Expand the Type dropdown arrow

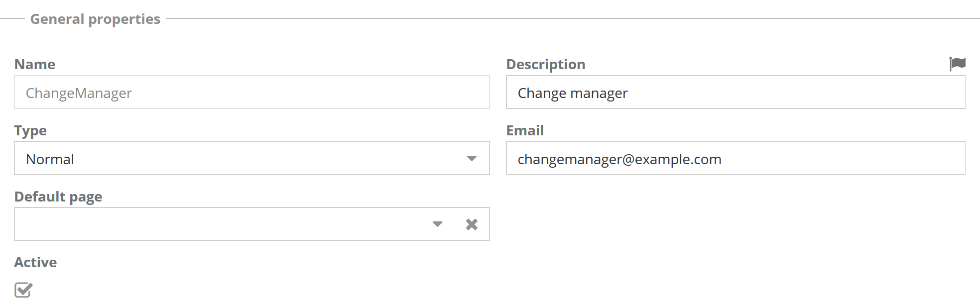coord(472,159)
